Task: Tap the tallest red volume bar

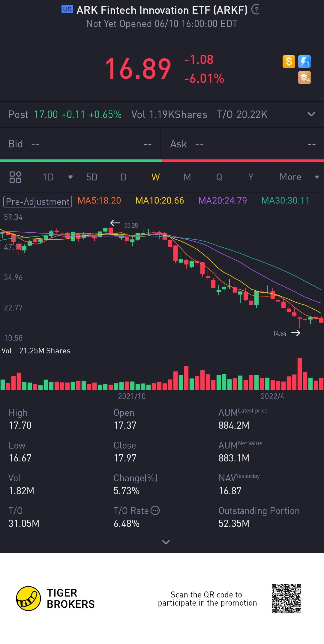Action: [299, 374]
